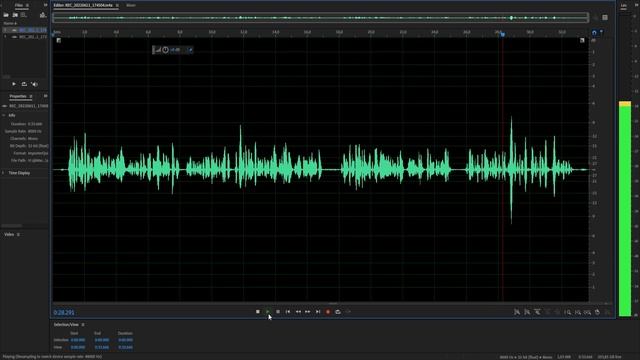Image resolution: width=640 pixels, height=360 pixels.
Task: Toggle Auto-play speaker icon in Files panel
Action: pos(34,84)
